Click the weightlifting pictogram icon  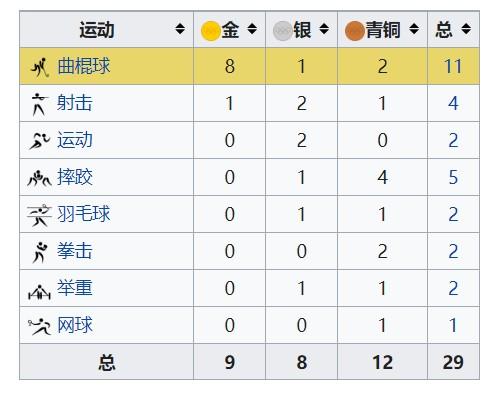point(39,292)
